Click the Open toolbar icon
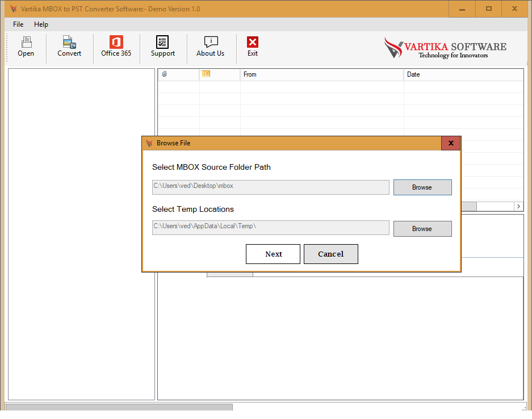Viewport: 532px width, 419px height. coord(26,47)
